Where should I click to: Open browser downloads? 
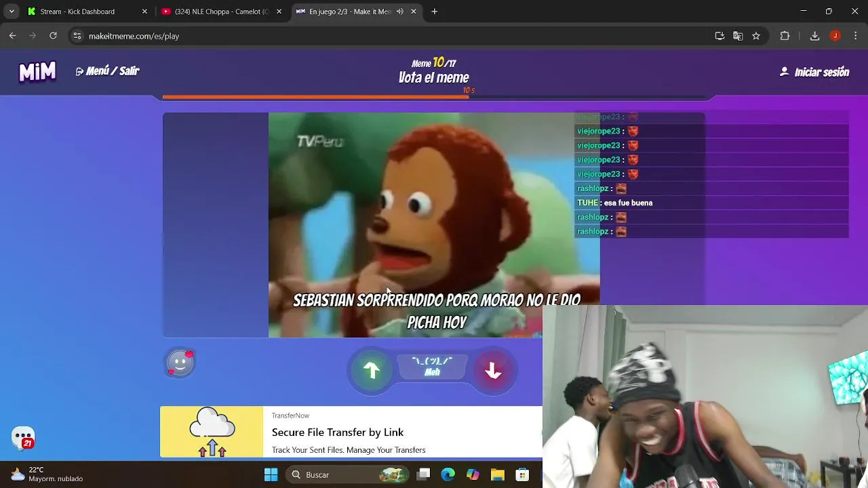815,36
